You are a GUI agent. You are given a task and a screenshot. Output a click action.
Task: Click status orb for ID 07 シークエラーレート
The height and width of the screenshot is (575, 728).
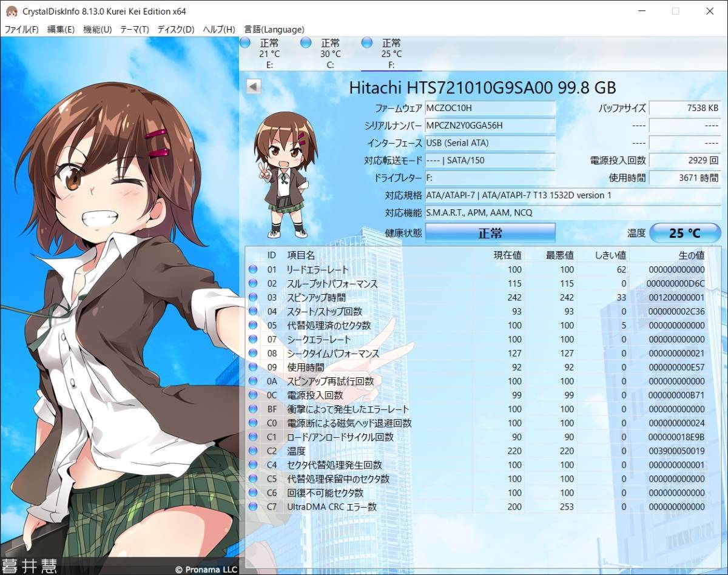(x=253, y=339)
